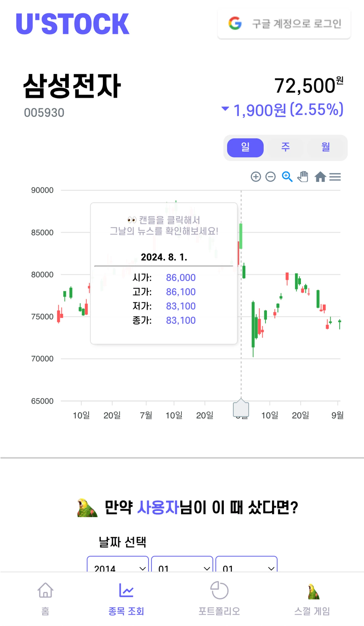This screenshot has width=364, height=626.
Task: Click the 종가 value 83,100
Action: click(181, 320)
